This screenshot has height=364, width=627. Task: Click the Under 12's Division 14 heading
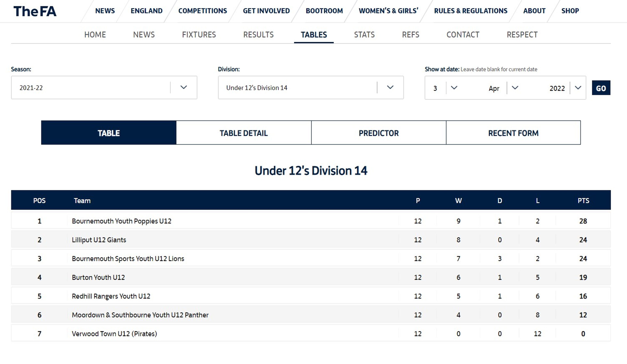click(311, 171)
